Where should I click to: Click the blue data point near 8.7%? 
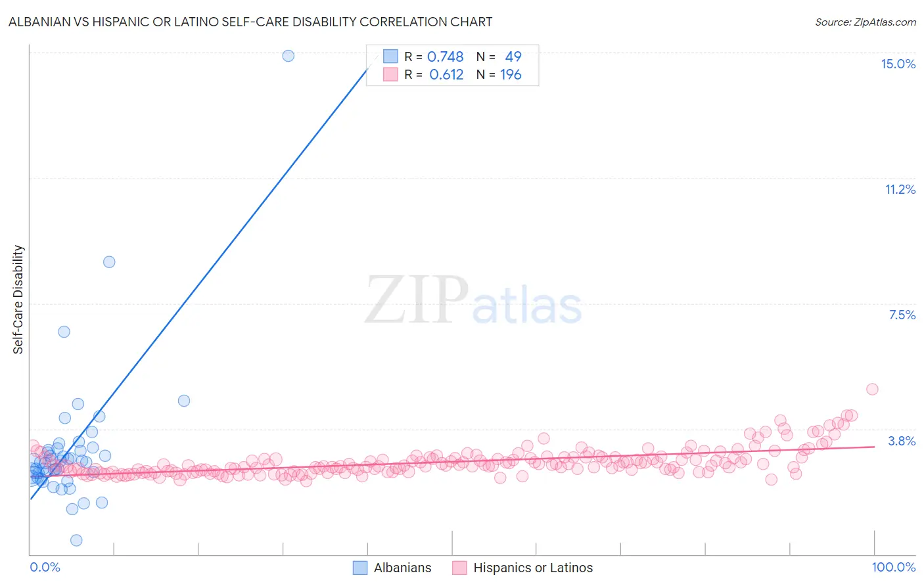[x=109, y=262]
